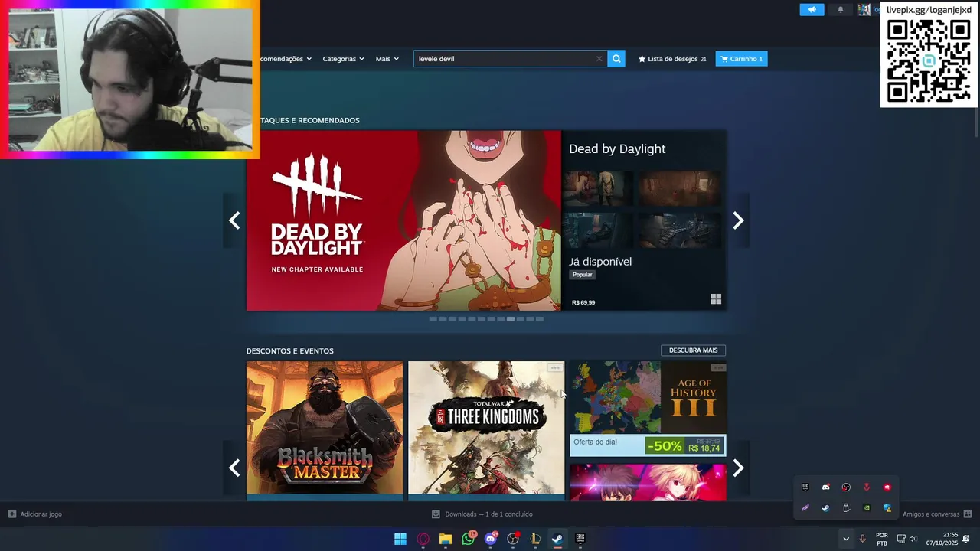The image size is (980, 551).
Task: Click the safely remove hardware USB tray icon
Action: [846, 508]
